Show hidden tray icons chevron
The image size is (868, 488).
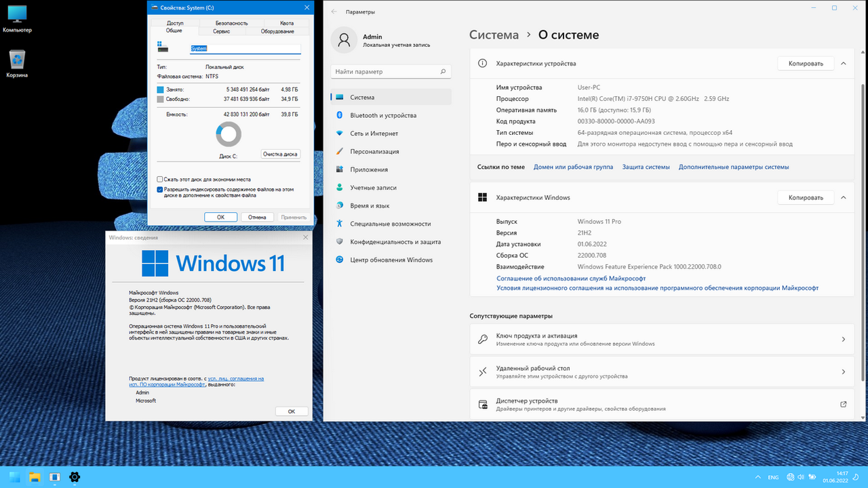(x=757, y=477)
